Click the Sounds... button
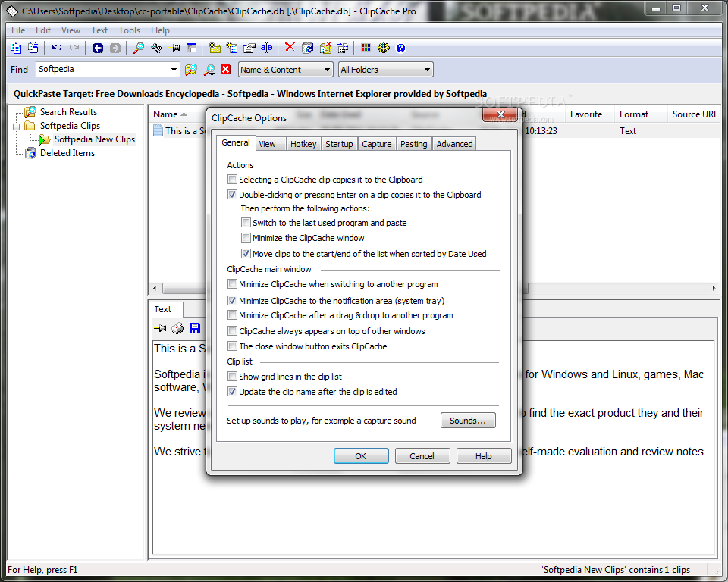The width and height of the screenshot is (728, 582). click(468, 421)
